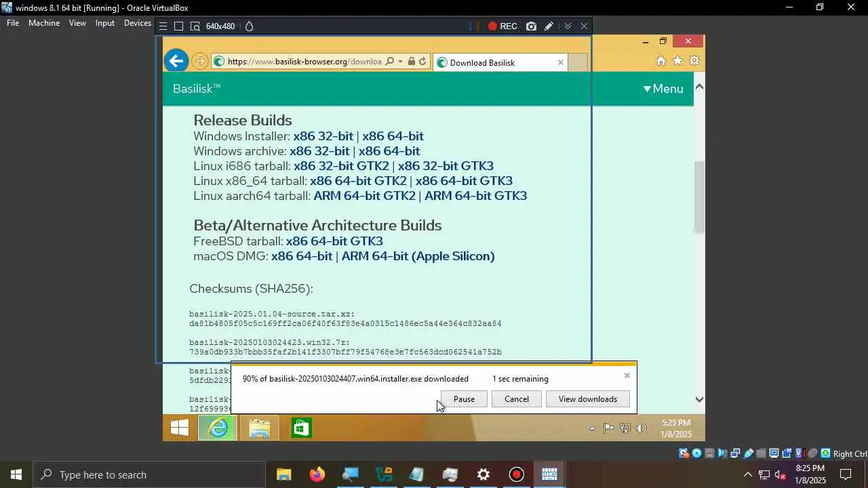Screen dimensions: 868x488
Task: Click VirtualBox keyboard capture arrow icon
Action: pyautogui.click(x=825, y=453)
